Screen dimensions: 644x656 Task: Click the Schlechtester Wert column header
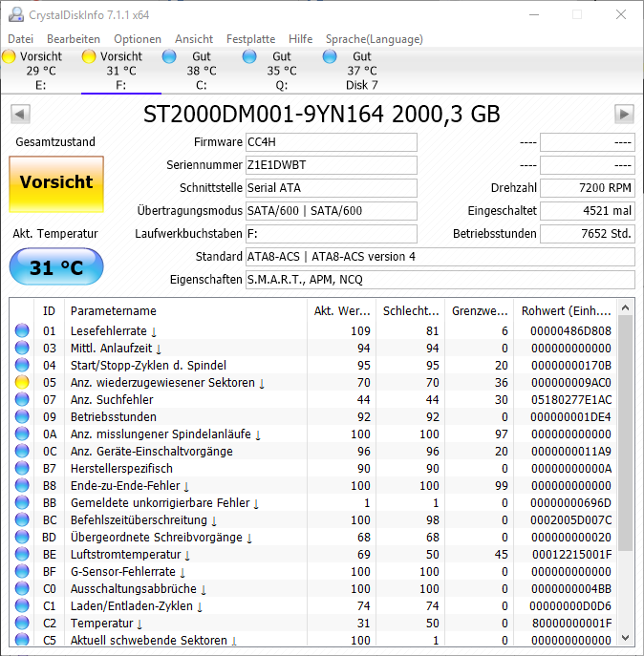(411, 311)
